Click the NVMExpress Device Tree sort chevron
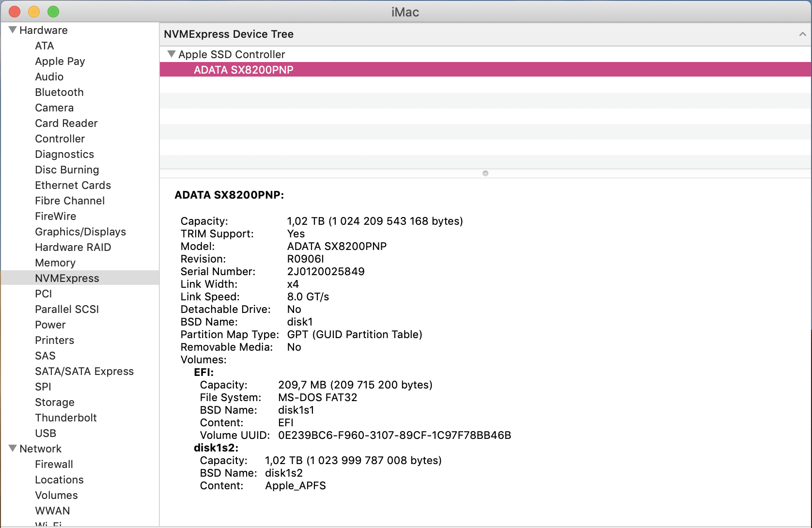This screenshot has height=528, width=812. click(802, 34)
